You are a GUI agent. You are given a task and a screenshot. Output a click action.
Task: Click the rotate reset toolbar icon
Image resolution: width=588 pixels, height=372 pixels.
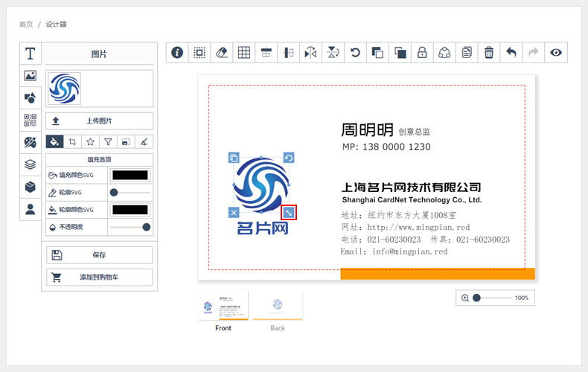coord(355,53)
